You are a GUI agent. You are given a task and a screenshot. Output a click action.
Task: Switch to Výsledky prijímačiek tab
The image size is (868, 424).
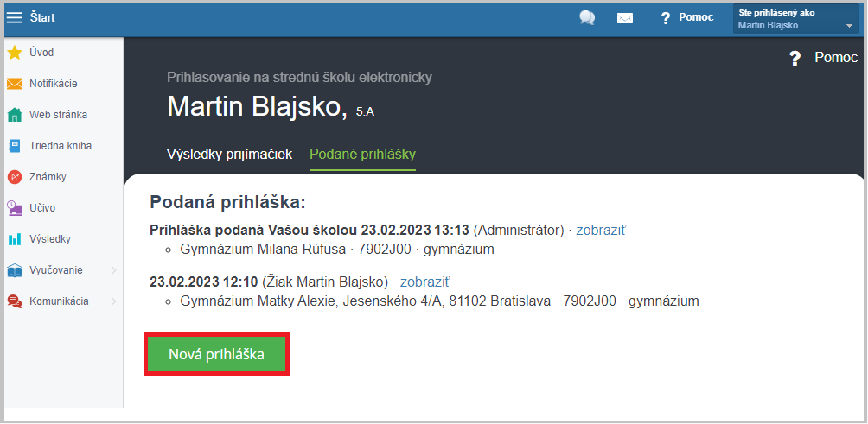click(x=229, y=155)
